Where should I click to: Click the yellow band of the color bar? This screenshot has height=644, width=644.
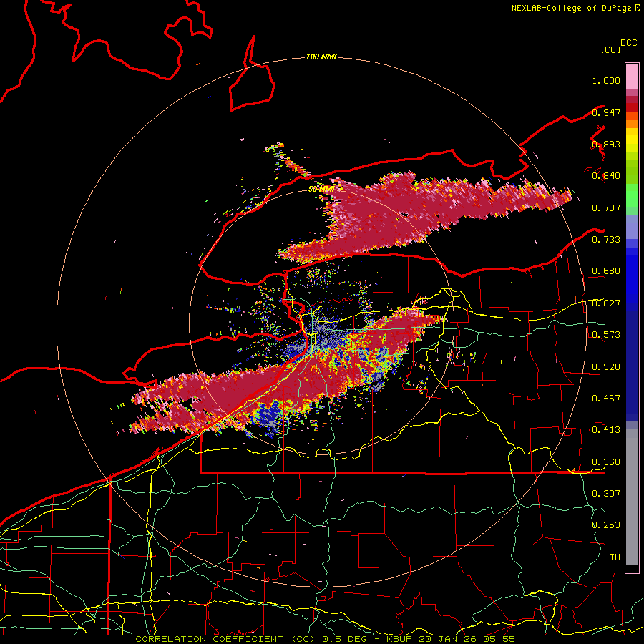click(632, 141)
